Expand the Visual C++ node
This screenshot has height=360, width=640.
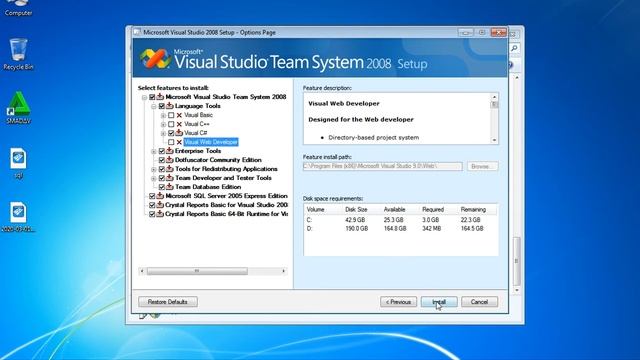(x=163, y=124)
